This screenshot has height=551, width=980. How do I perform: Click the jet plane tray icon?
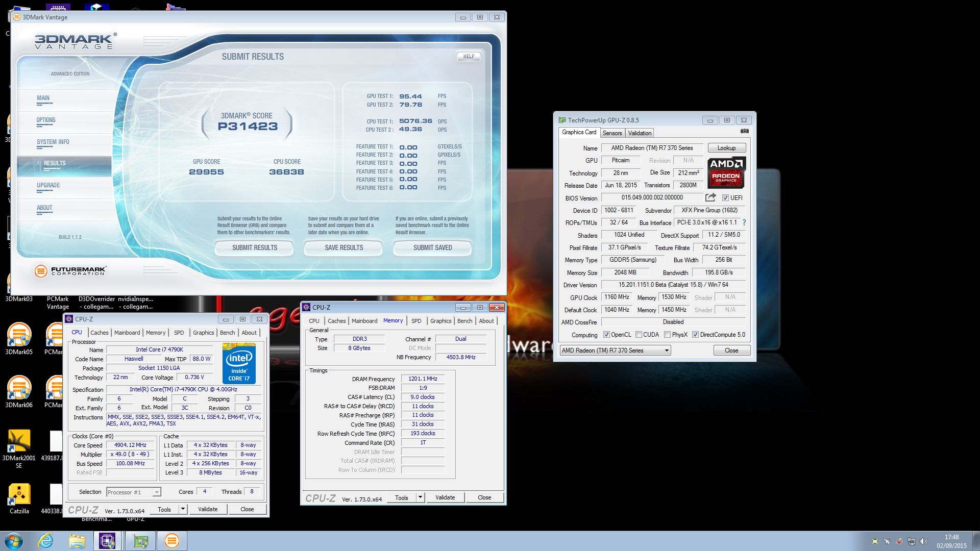point(887,541)
